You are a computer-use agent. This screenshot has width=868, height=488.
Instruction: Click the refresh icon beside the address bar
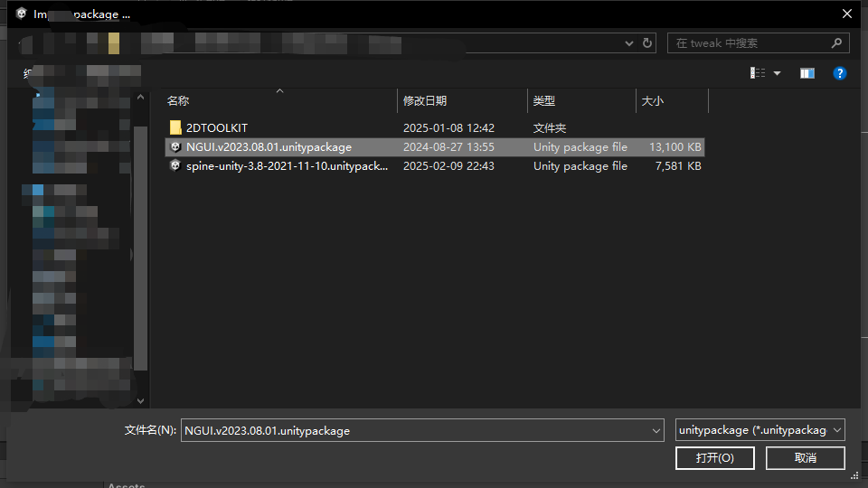pyautogui.click(x=647, y=43)
